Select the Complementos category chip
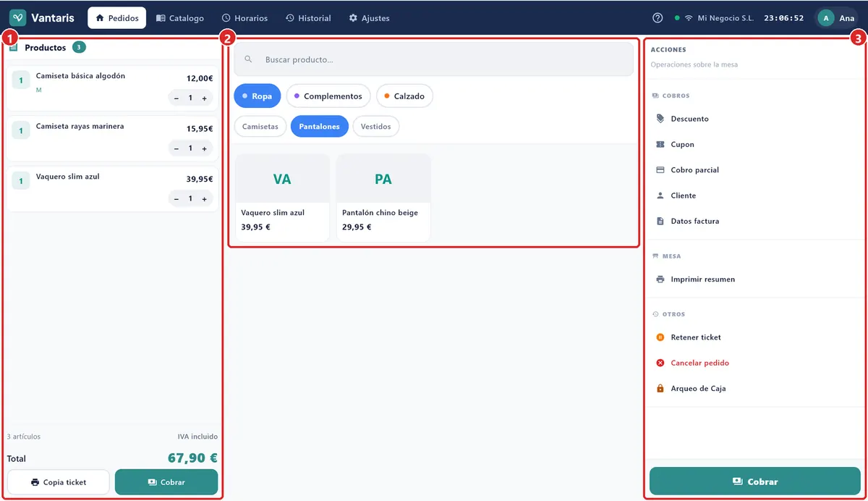The height and width of the screenshot is (501, 868). [328, 96]
